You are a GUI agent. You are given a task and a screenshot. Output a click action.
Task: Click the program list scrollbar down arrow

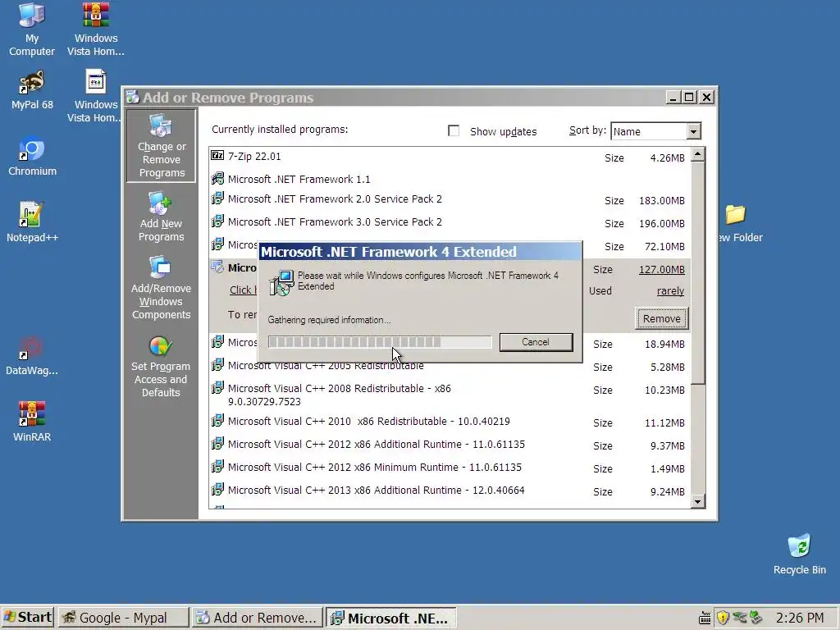[697, 501]
